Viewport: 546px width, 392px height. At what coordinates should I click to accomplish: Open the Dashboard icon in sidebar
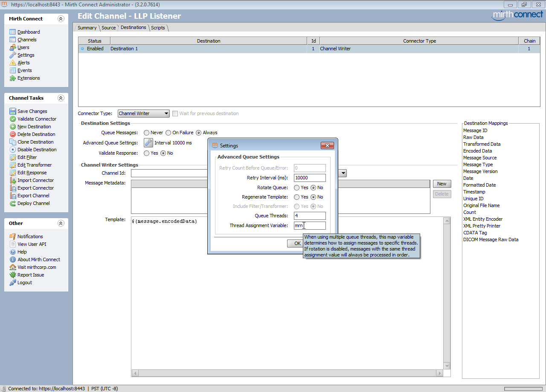click(x=13, y=32)
